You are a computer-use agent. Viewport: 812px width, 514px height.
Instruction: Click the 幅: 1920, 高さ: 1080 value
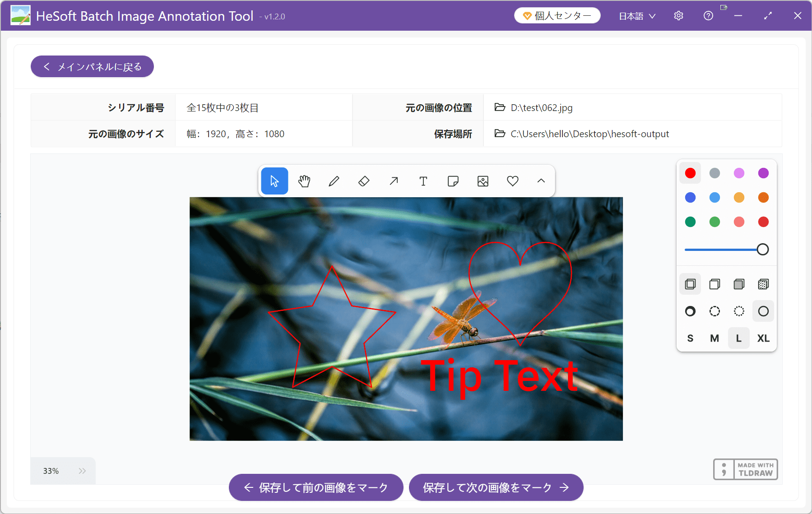click(x=236, y=134)
